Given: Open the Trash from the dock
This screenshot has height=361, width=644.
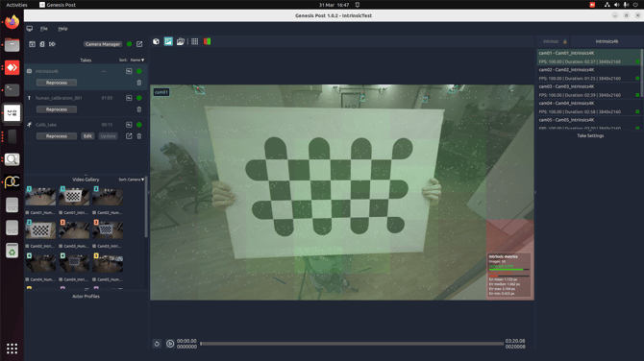Looking at the screenshot, I should (x=12, y=251).
